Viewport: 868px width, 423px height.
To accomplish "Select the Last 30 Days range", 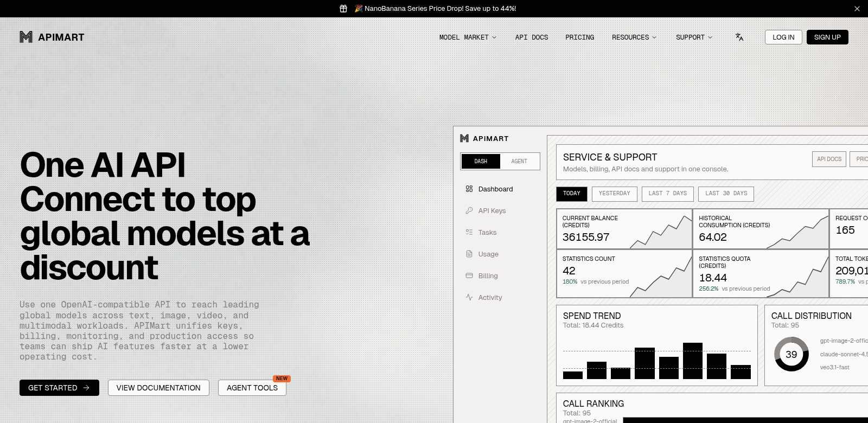I will [x=726, y=194].
